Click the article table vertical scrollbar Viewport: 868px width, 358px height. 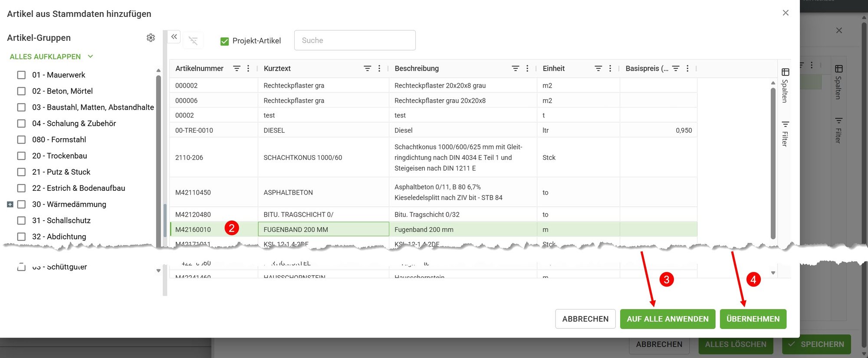(773, 163)
